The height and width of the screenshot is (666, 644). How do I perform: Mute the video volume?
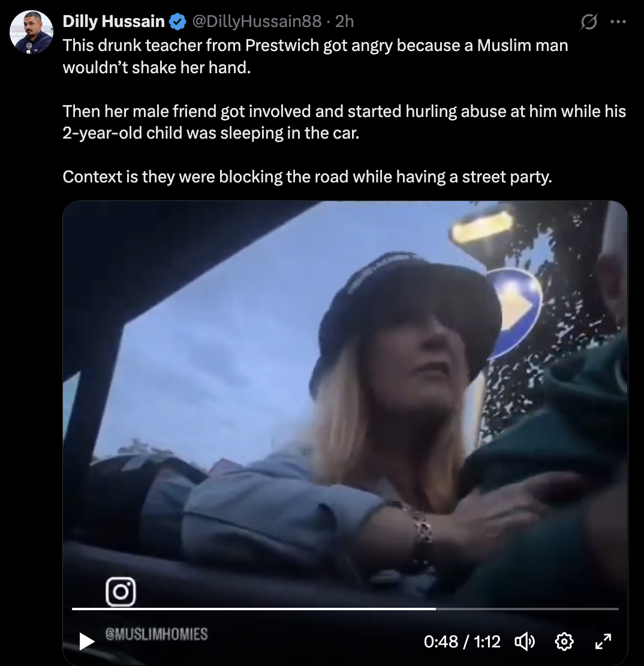525,641
